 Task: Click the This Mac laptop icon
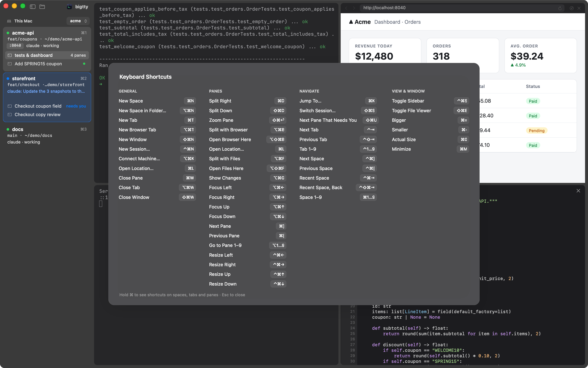[x=9, y=21]
